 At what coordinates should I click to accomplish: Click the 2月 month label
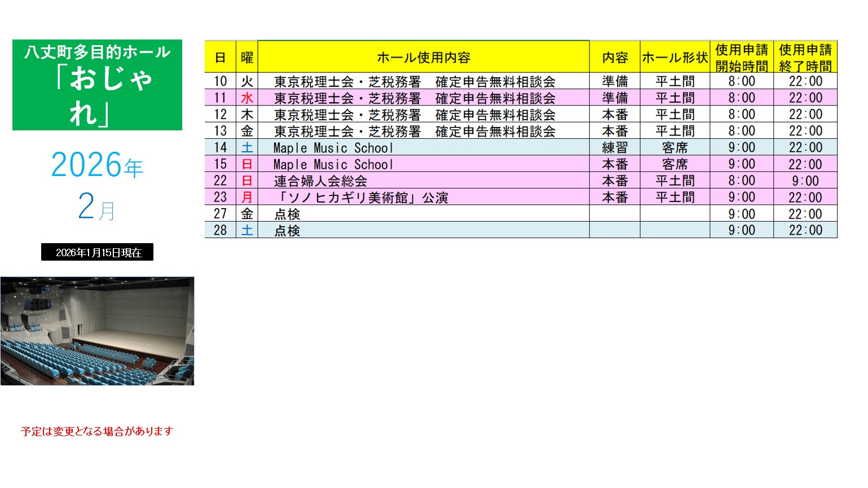click(x=97, y=207)
